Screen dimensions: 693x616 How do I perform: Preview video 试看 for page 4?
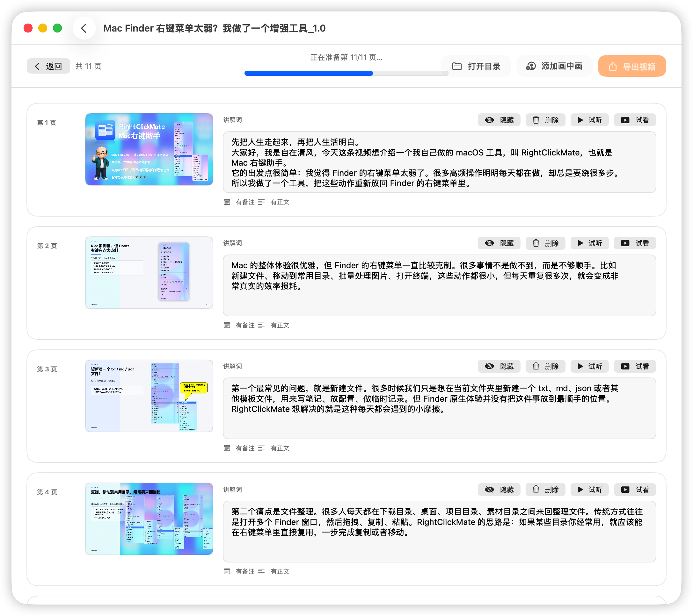tap(635, 490)
